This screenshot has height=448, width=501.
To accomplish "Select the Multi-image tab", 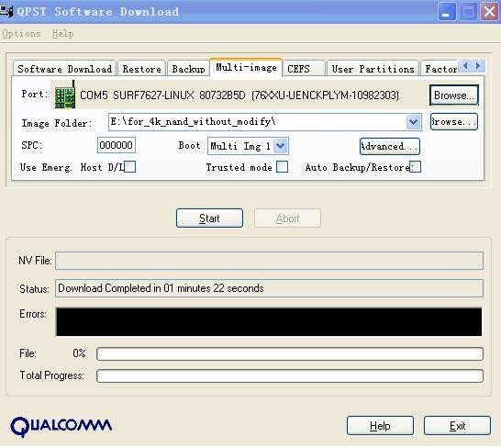I will [246, 67].
